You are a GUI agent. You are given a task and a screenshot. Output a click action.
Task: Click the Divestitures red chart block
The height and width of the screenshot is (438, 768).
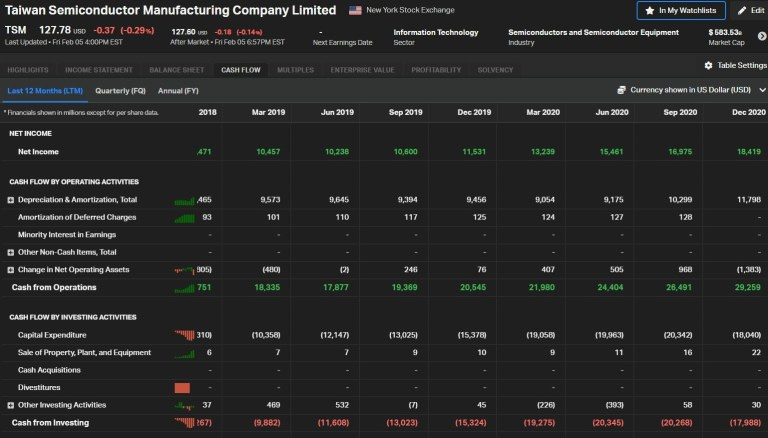pos(182,388)
